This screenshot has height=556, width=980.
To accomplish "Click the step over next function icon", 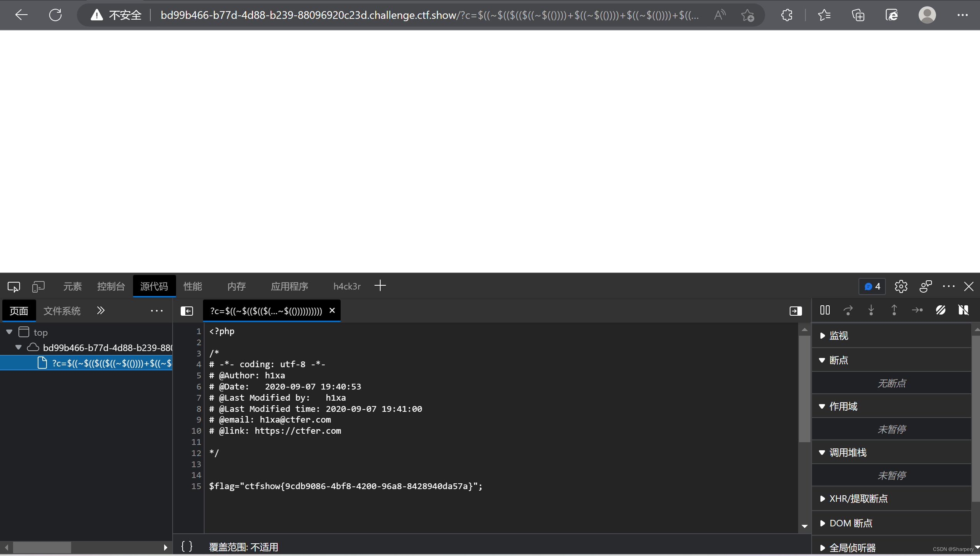I will tap(848, 310).
